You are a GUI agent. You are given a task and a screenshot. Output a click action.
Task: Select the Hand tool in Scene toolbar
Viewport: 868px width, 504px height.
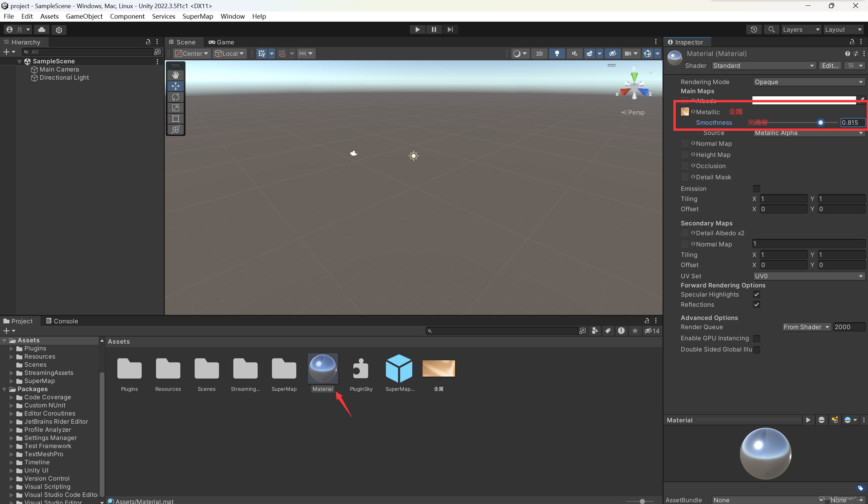(x=176, y=75)
